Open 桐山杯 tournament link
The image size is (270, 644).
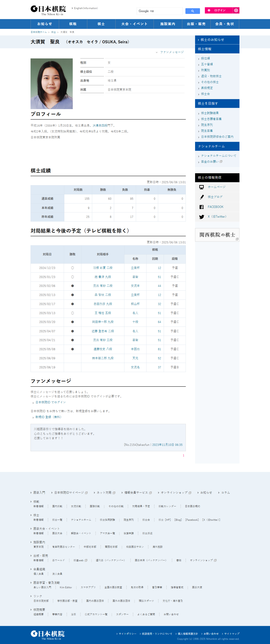coord(135,304)
